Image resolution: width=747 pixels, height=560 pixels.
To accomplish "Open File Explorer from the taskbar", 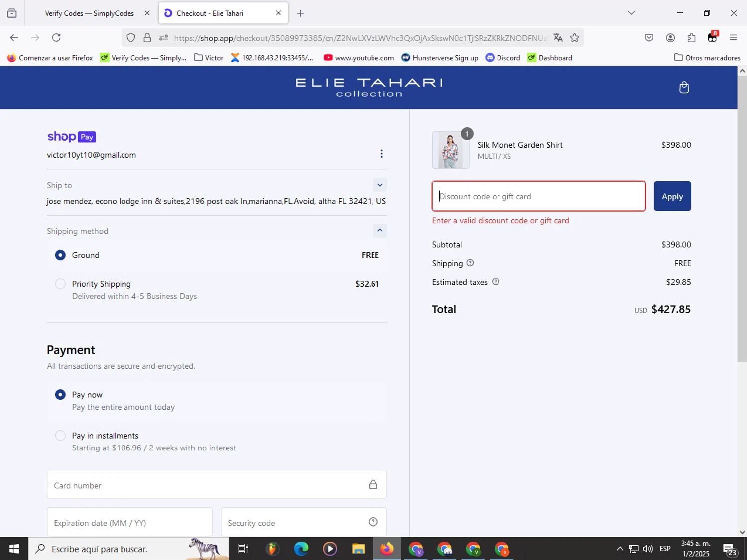I will (x=358, y=549).
